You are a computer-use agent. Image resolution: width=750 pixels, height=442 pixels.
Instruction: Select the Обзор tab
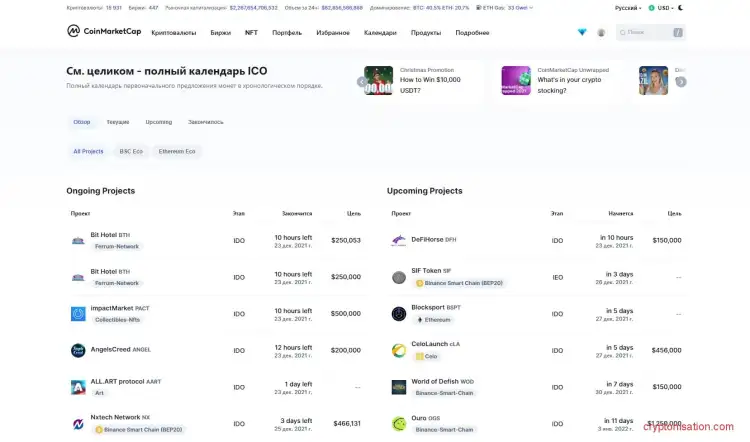tap(82, 122)
